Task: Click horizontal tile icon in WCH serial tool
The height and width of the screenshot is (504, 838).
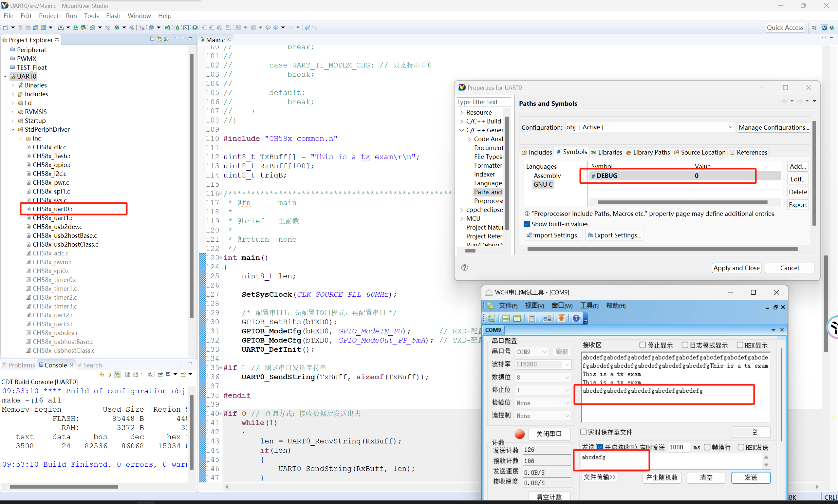Action: (x=506, y=318)
